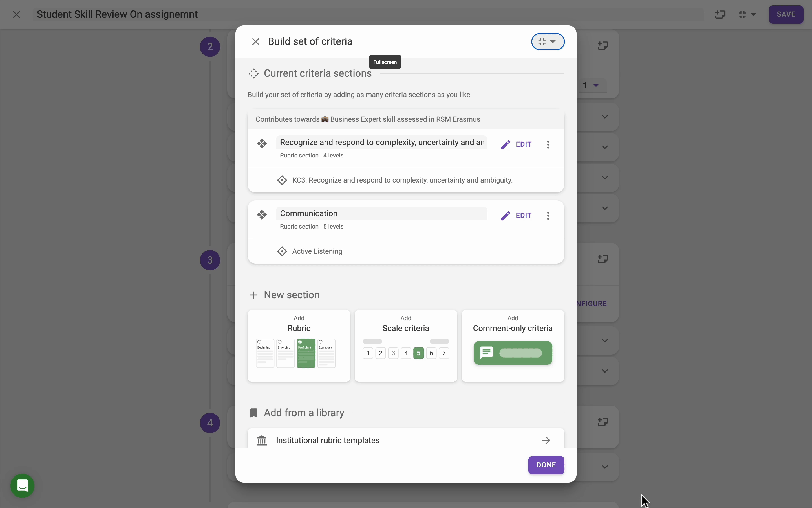Open the dropdown showing value 1
Viewport: 812px width, 508px height.
click(591, 86)
